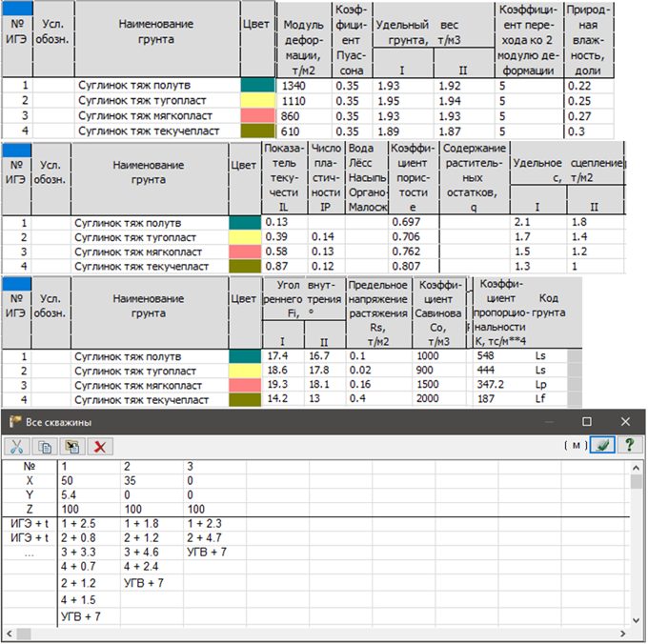Select the layer cell 3 + 3.3
The height and width of the screenshot is (644, 648).
click(89, 553)
